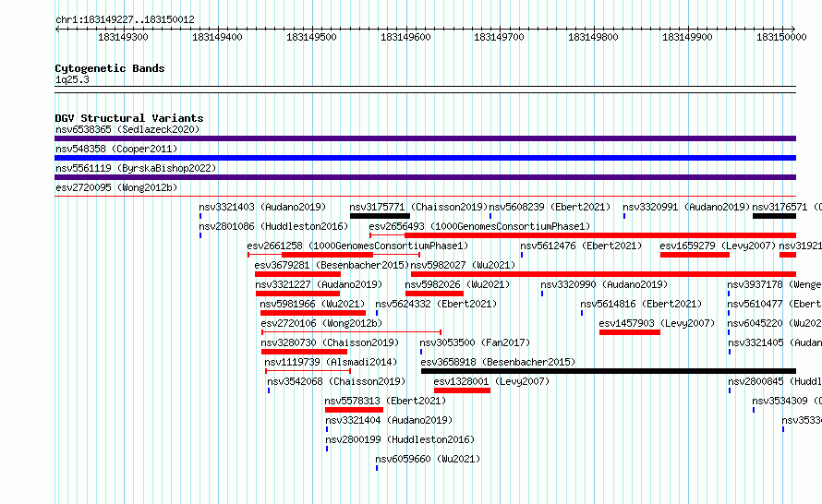822x504 pixels.
Task: Open the esv2720095 (Wong2012b) variant label
Action: tap(116, 187)
